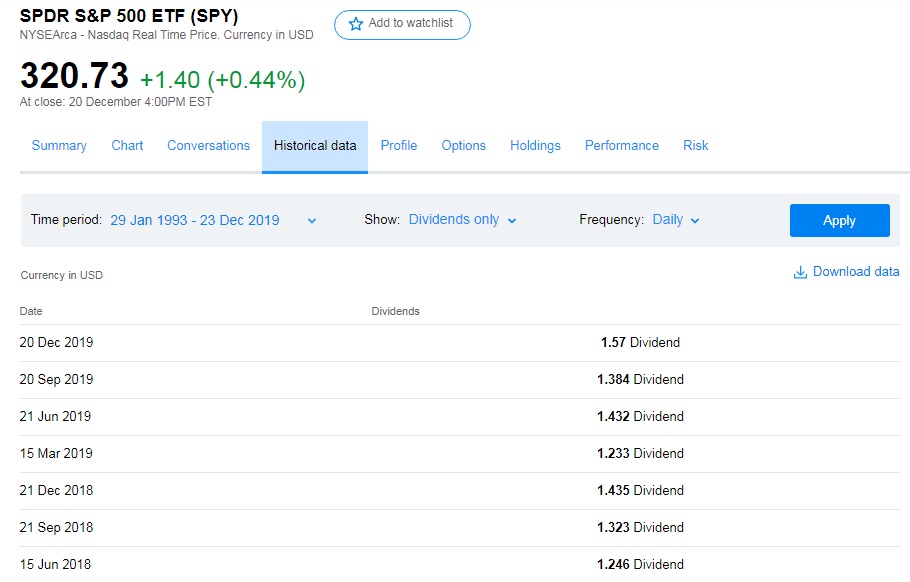
Task: Click the 1.323 Dividend value
Action: coord(640,527)
